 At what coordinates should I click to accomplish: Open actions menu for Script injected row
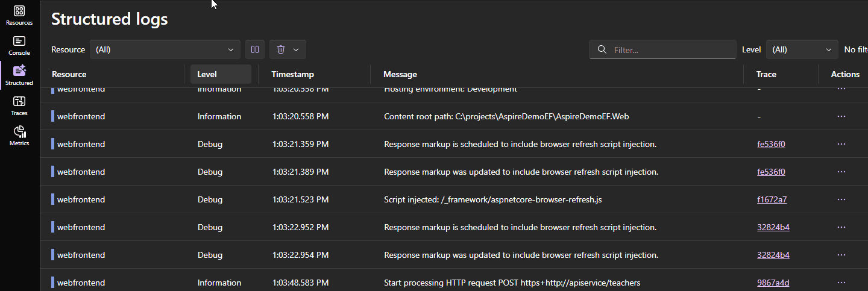841,199
